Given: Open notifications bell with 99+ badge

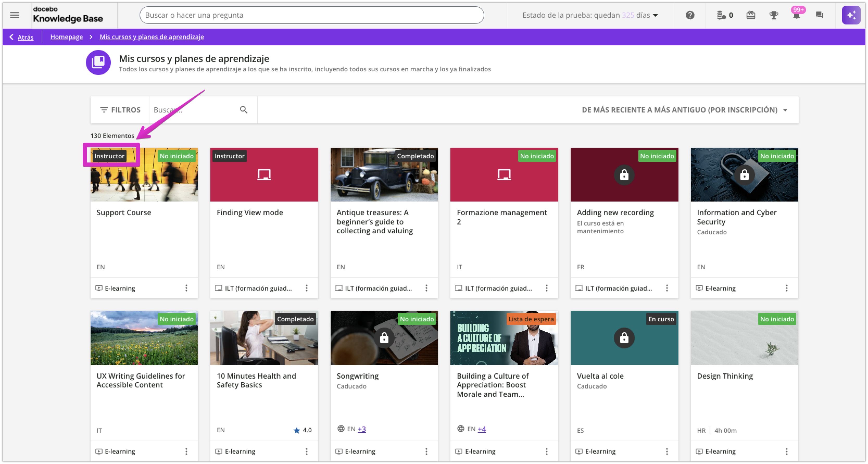Looking at the screenshot, I should [796, 16].
